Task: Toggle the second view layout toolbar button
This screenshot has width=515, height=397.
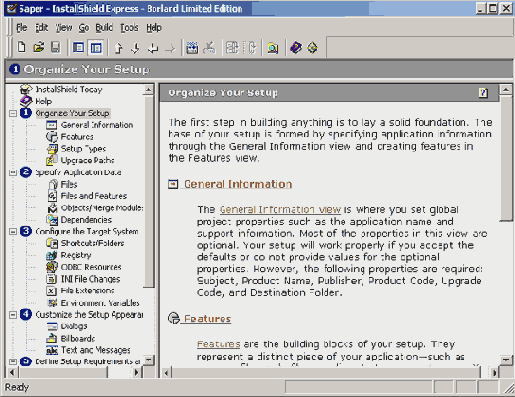Action: point(96,48)
